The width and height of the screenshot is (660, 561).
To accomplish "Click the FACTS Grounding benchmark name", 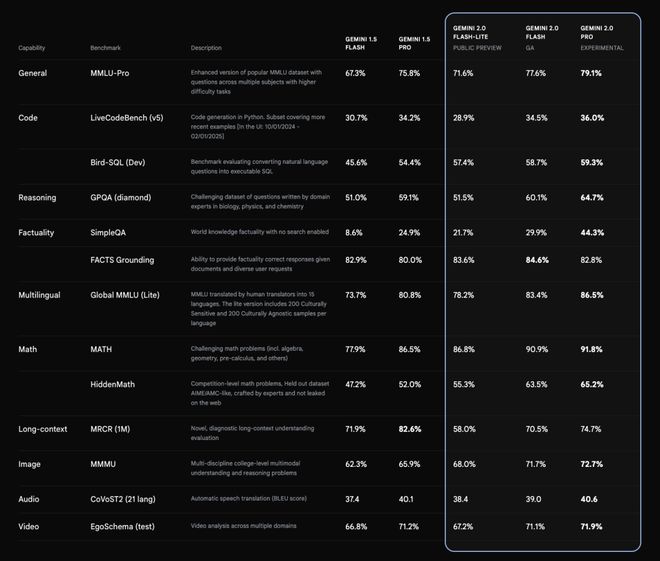I will click(x=122, y=260).
